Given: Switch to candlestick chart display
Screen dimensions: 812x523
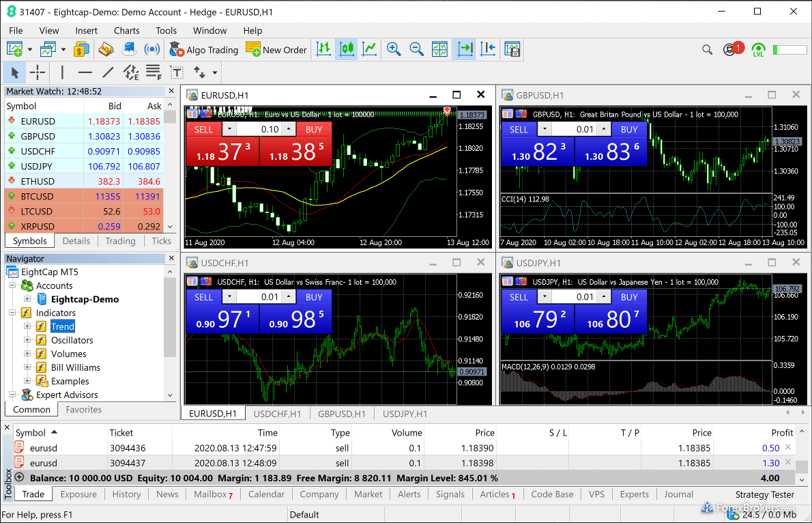Looking at the screenshot, I should pyautogui.click(x=347, y=49).
